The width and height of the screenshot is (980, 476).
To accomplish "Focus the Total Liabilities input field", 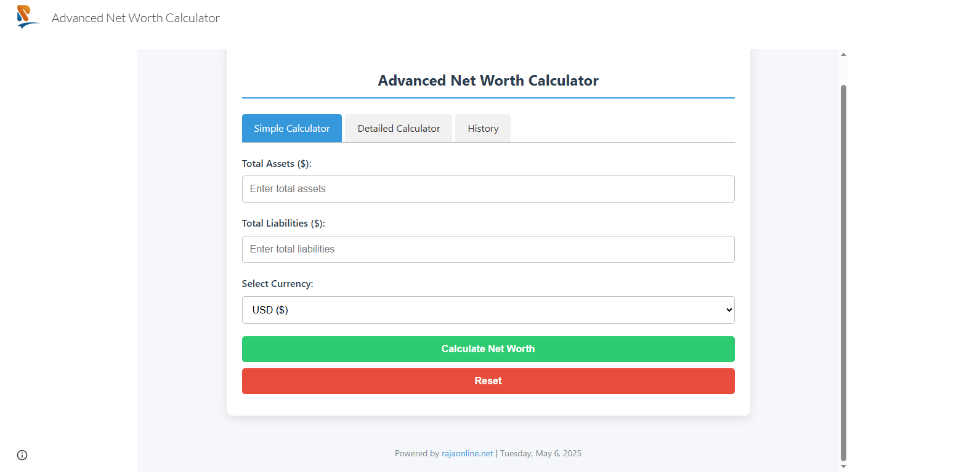I will pyautogui.click(x=488, y=249).
